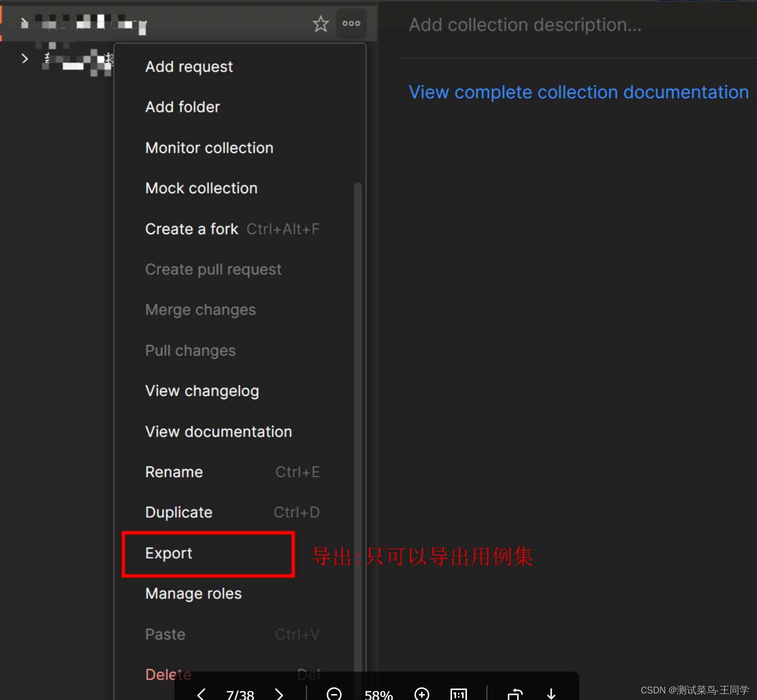
Task: Grab the context menu scrollbar
Action: [x=358, y=428]
